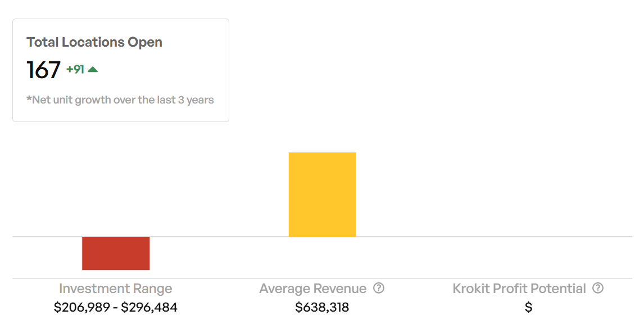Click the 167 locations count
644x333 pixels.
(43, 70)
